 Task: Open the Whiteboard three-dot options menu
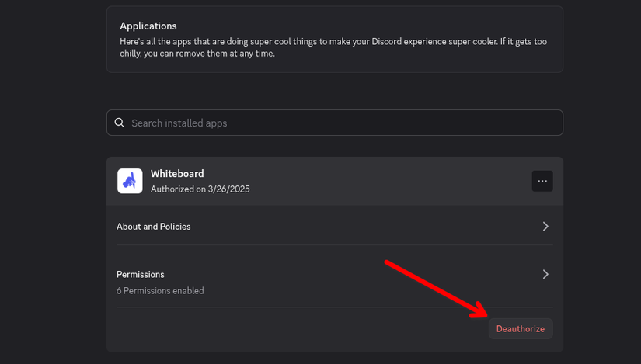542,181
